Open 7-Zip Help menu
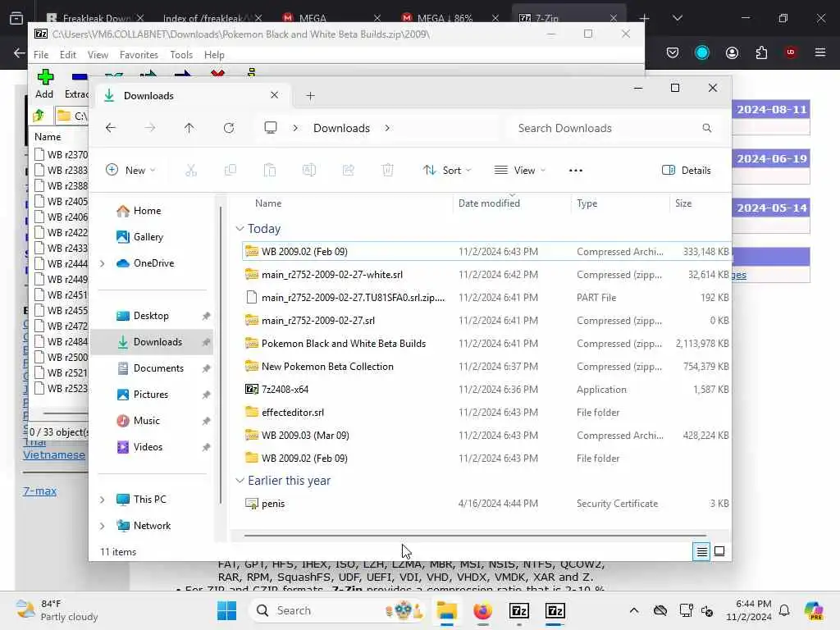This screenshot has height=630, width=840. pyautogui.click(x=214, y=55)
